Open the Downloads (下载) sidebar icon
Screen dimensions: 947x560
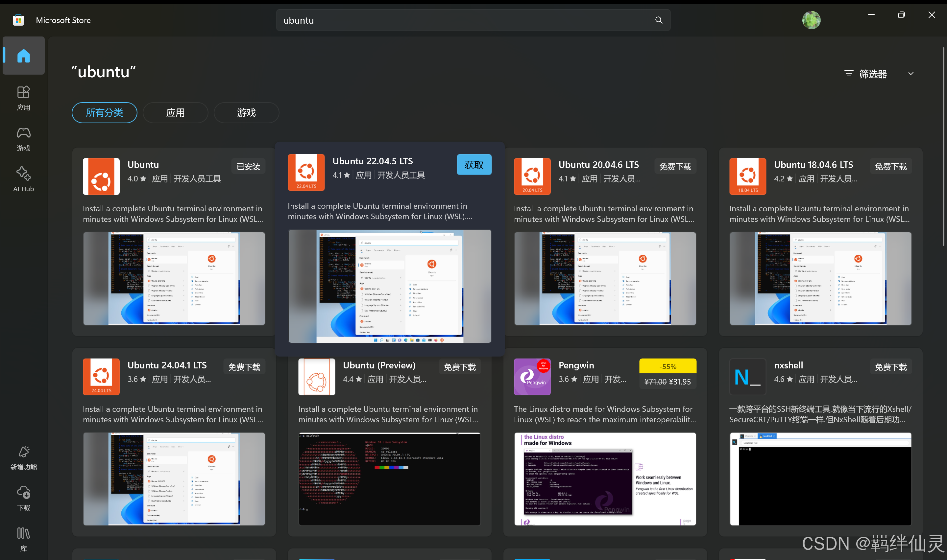click(23, 498)
